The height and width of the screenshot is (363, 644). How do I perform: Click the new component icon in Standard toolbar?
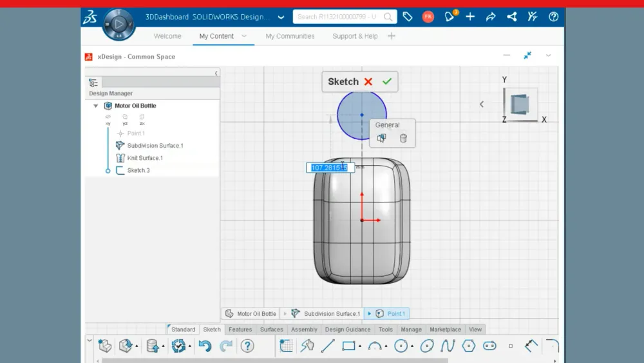click(105, 346)
